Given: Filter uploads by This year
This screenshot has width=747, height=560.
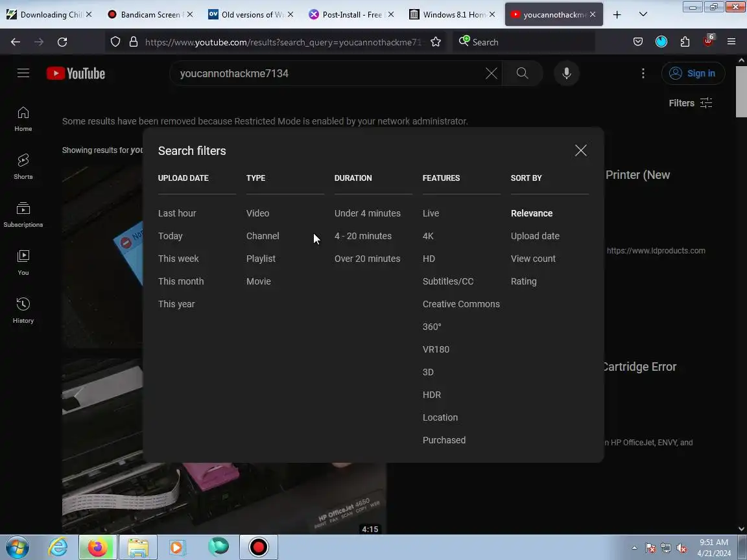Looking at the screenshot, I should 176,304.
